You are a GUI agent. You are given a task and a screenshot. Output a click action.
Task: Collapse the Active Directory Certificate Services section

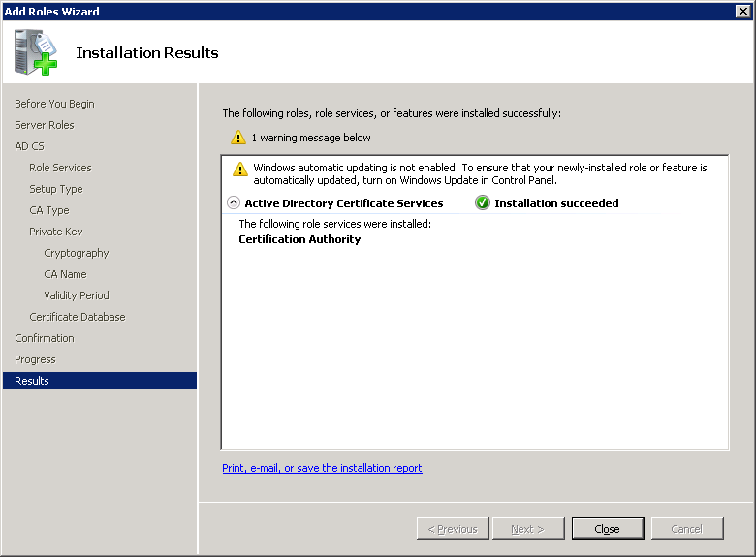234,202
